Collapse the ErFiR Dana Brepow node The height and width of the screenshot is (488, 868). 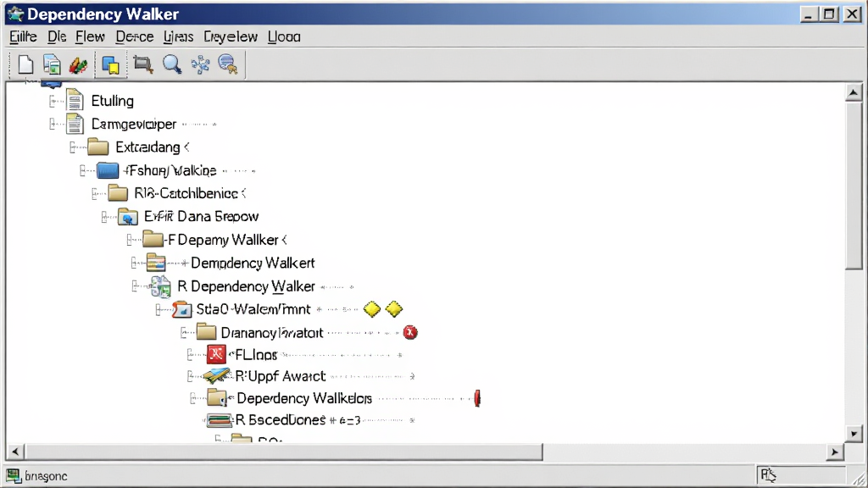105,217
